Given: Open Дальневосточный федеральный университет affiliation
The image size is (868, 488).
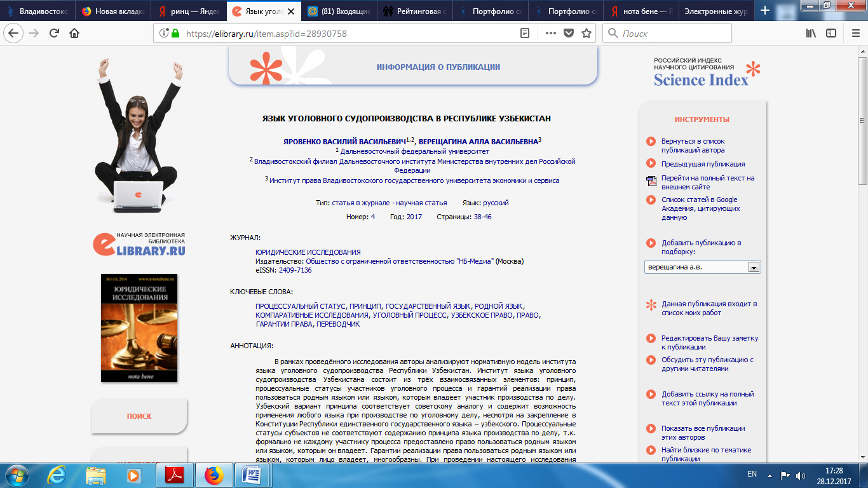Looking at the screenshot, I should 415,151.
